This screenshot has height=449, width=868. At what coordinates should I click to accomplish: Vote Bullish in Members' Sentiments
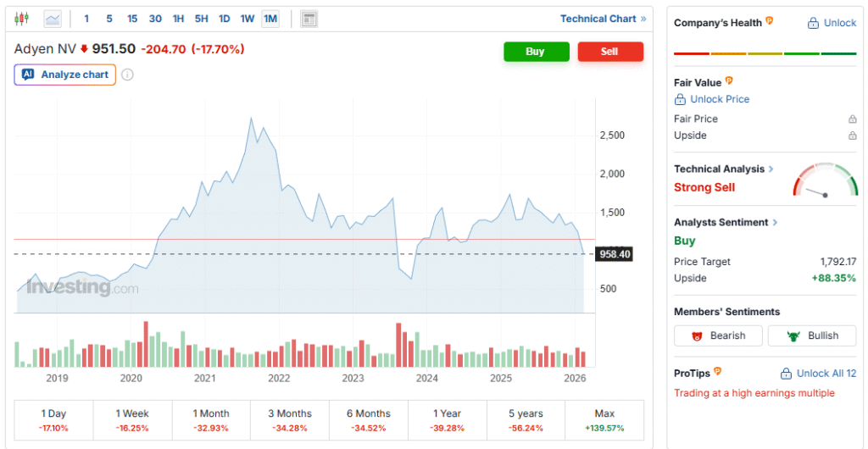point(812,335)
